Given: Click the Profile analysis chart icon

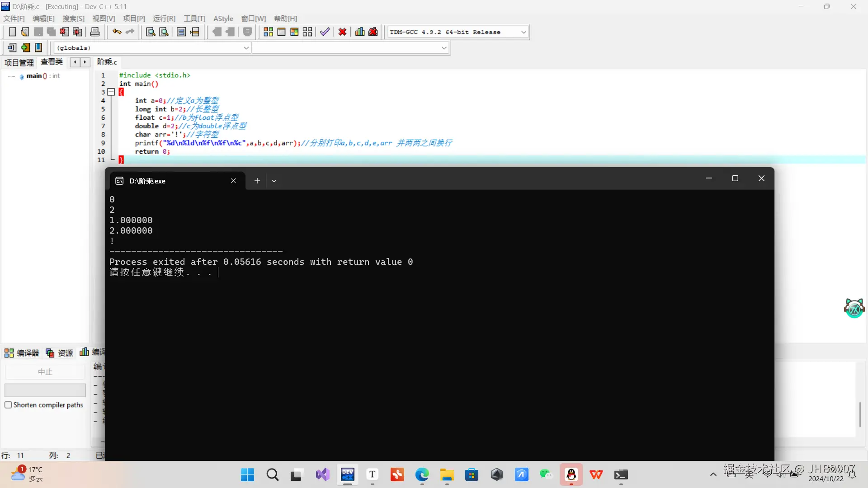Looking at the screenshot, I should [360, 32].
